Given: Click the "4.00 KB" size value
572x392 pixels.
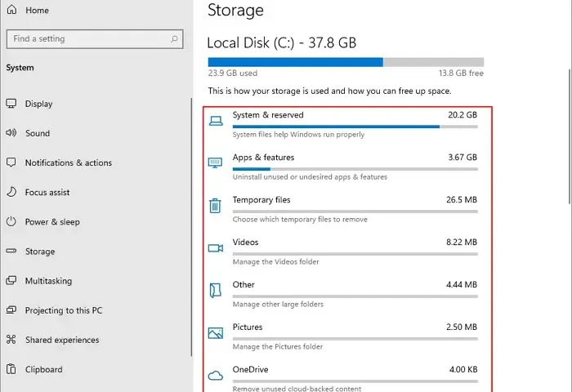Looking at the screenshot, I should [463, 369].
